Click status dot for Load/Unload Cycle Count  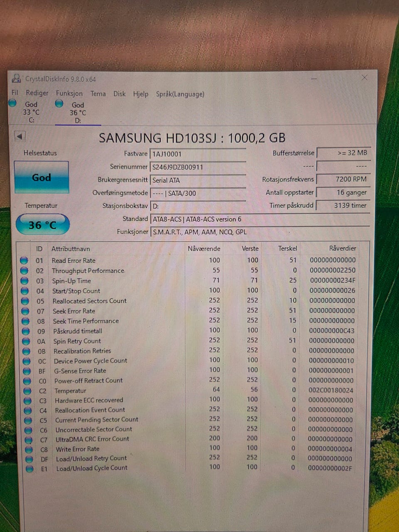(x=29, y=469)
